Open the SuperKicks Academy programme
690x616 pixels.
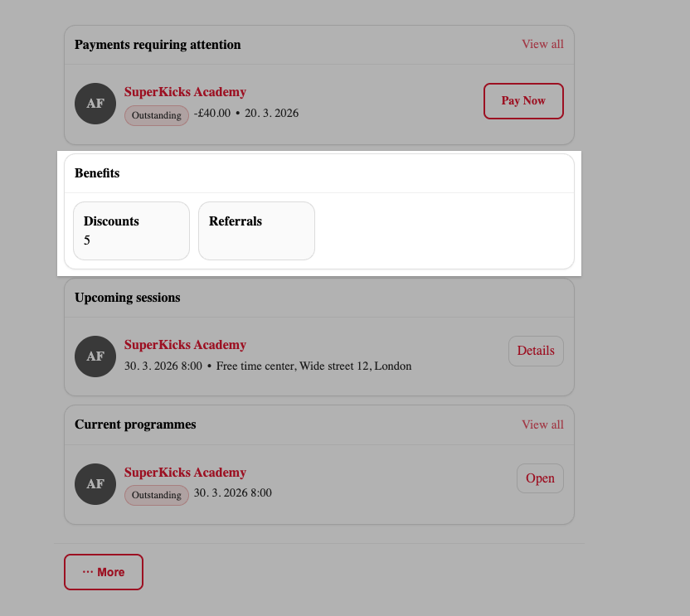(x=540, y=478)
